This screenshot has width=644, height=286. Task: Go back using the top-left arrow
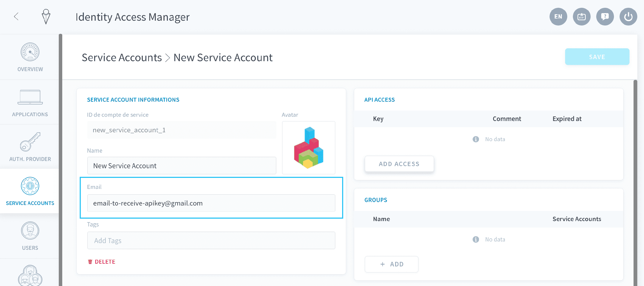[16, 16]
